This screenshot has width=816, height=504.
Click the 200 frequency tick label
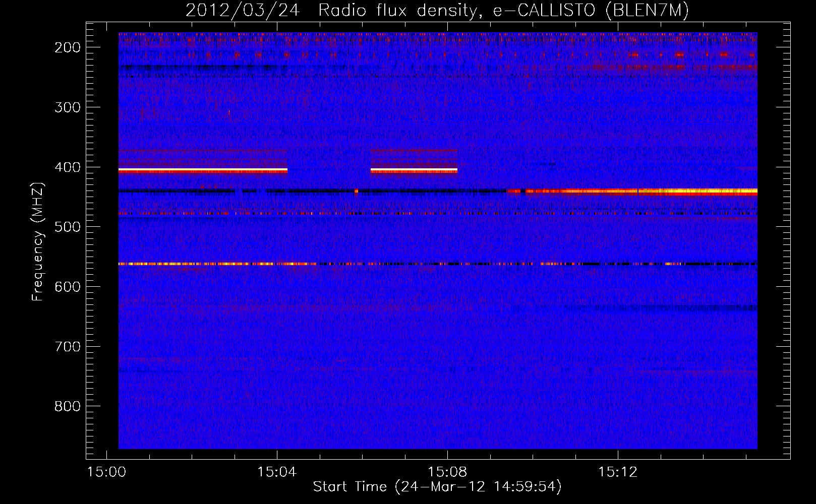(x=67, y=47)
